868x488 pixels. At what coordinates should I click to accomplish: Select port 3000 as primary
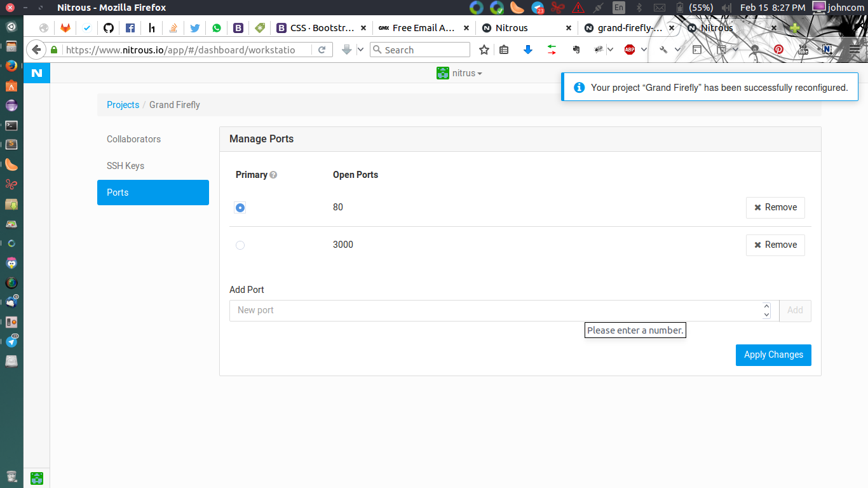pyautogui.click(x=240, y=245)
